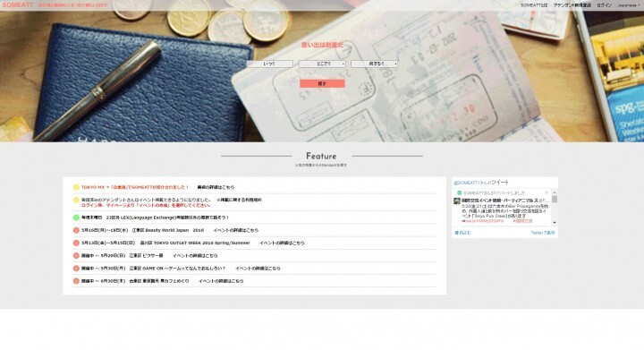
Task: Open details link for Beauty World Japan 2016
Action: tap(236, 230)
